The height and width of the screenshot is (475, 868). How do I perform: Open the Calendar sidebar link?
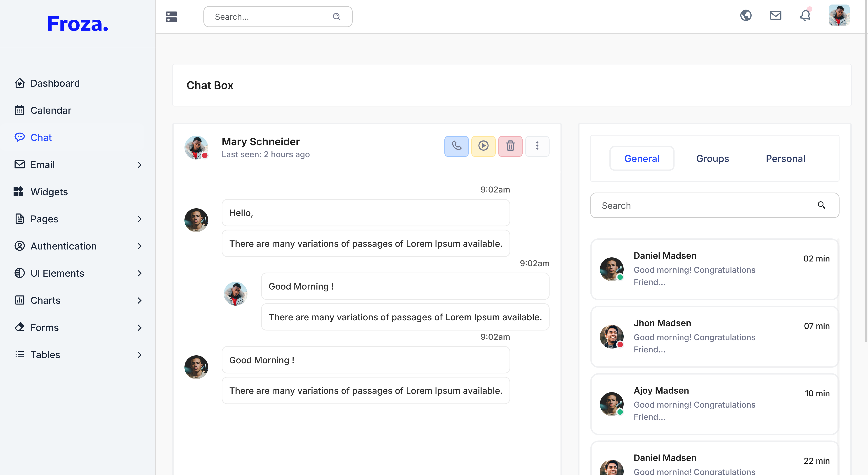(51, 110)
